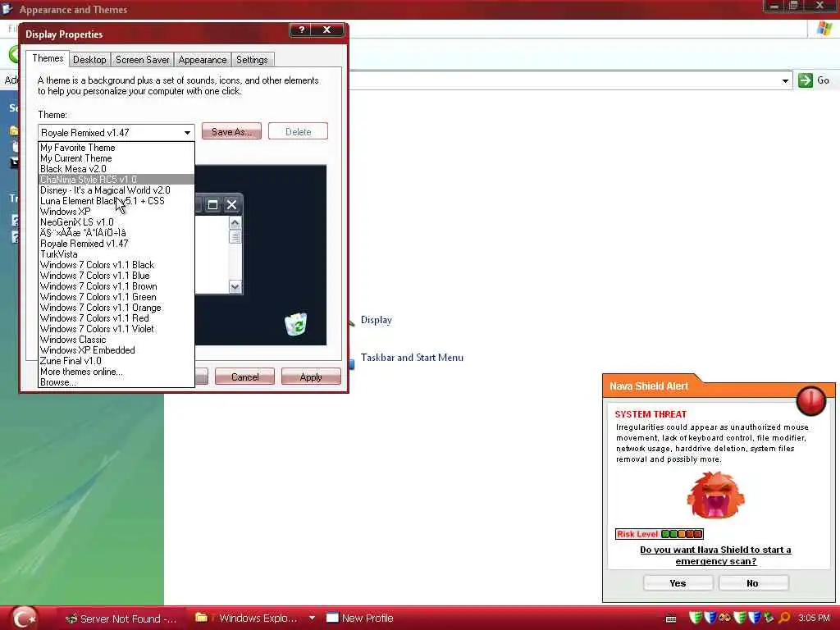Click Nava Shield emergency scan link
The image size is (840, 630).
pyautogui.click(x=715, y=555)
